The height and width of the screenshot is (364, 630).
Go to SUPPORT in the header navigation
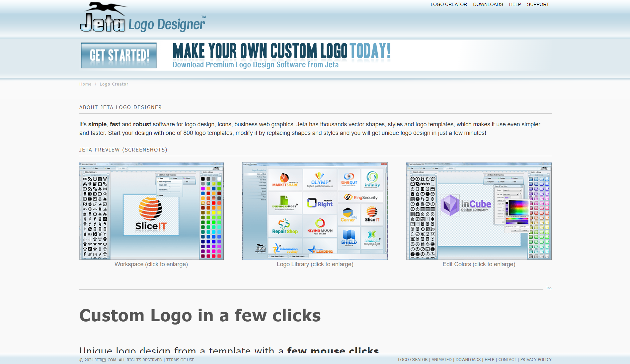[x=538, y=4]
